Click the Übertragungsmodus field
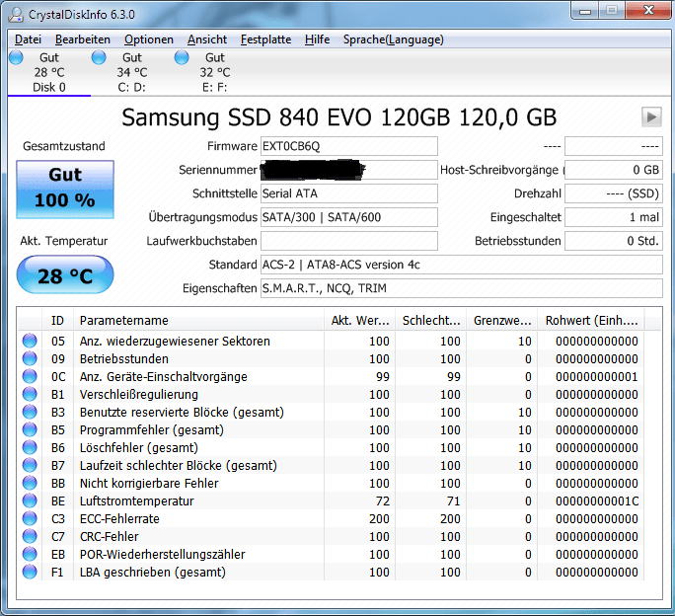The width and height of the screenshot is (675, 616). (x=349, y=217)
